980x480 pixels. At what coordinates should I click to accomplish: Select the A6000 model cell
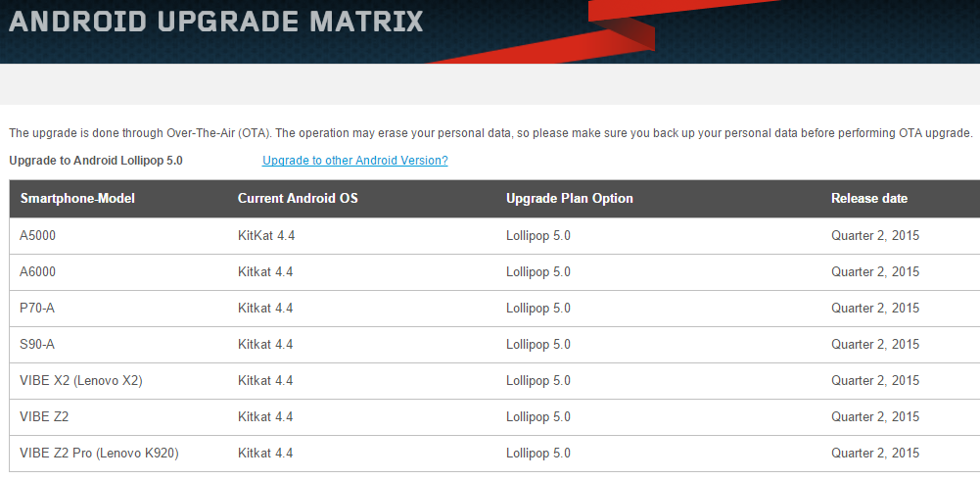pos(37,272)
